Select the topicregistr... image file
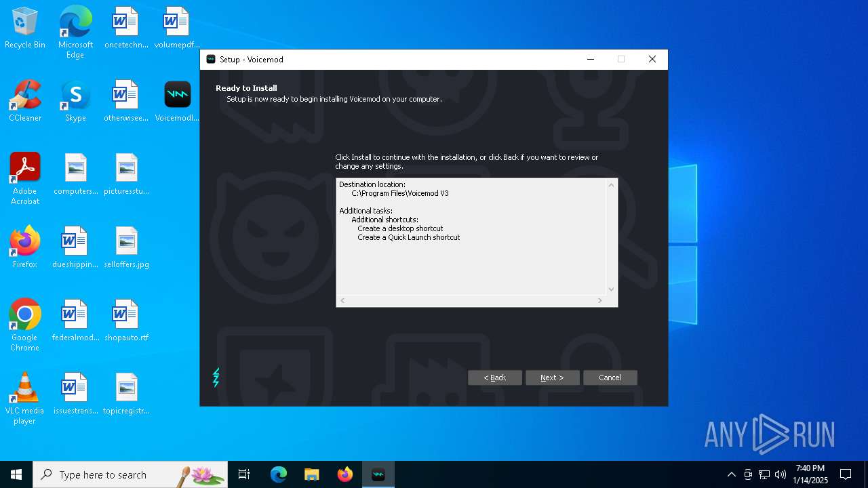Viewport: 868px width, 488px height. [126, 394]
